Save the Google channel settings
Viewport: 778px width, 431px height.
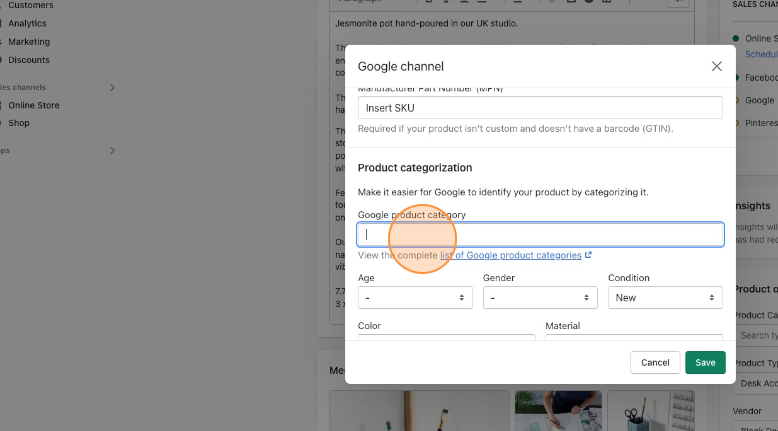tap(705, 363)
